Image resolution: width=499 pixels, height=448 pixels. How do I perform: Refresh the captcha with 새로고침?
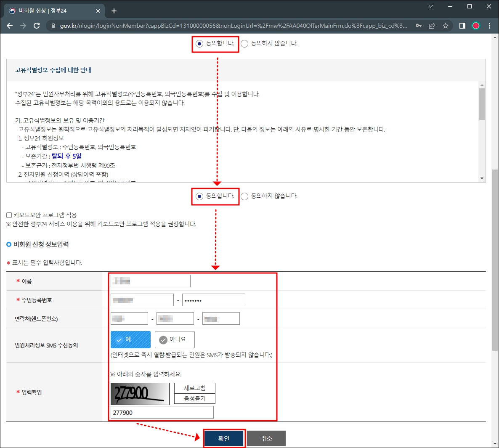pos(194,388)
